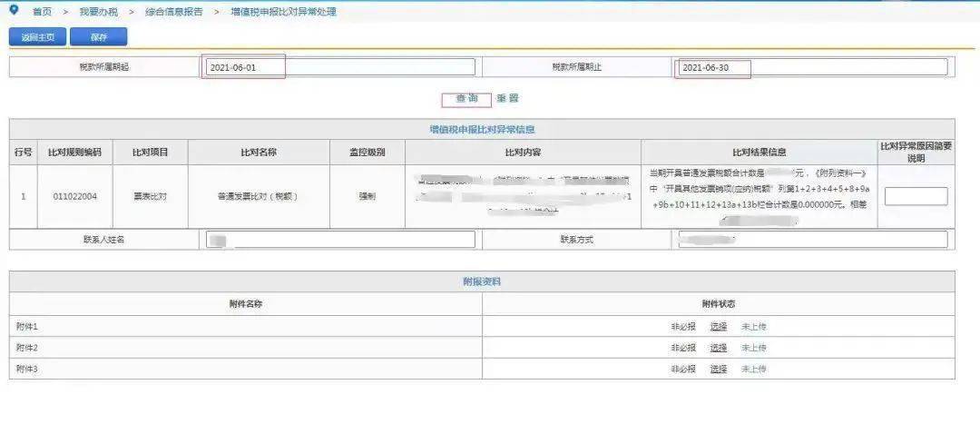Go to 首页 breadcrumb link

click(42, 11)
